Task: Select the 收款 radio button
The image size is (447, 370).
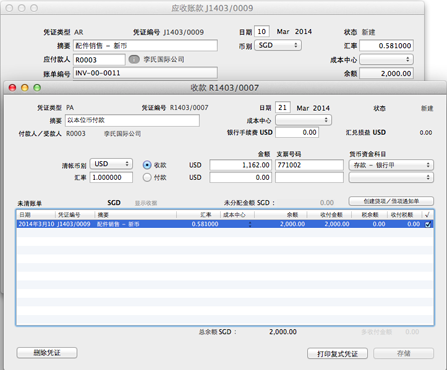Action: coord(147,165)
